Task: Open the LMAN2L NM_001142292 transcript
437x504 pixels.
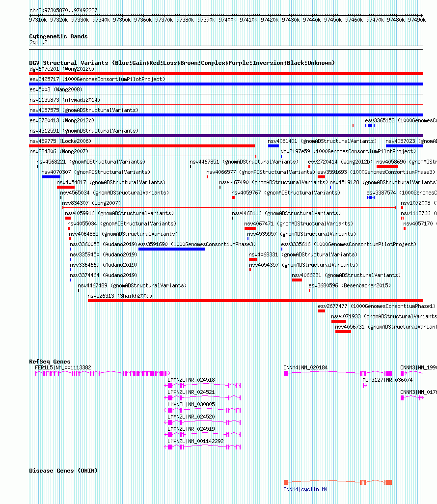Action: pyautogui.click(x=202, y=447)
